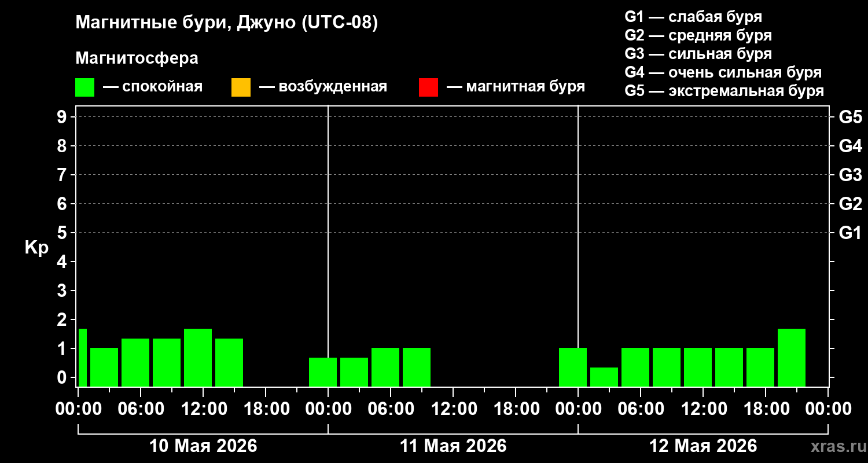Click the '11 Мая 2026' date label
The width and height of the screenshot is (868, 463).
coord(453,446)
